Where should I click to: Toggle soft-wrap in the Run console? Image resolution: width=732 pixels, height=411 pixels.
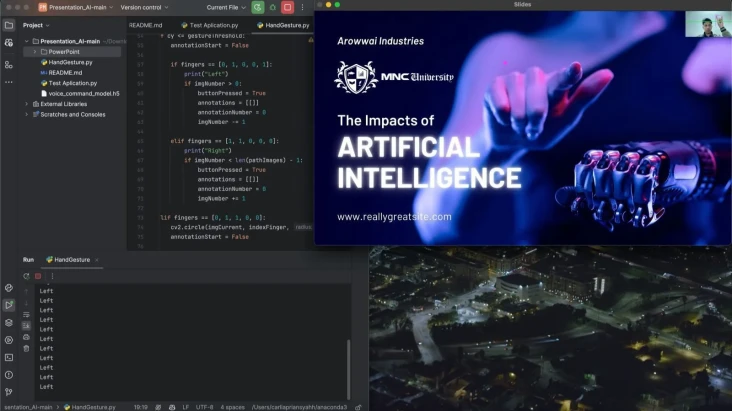(x=26, y=314)
